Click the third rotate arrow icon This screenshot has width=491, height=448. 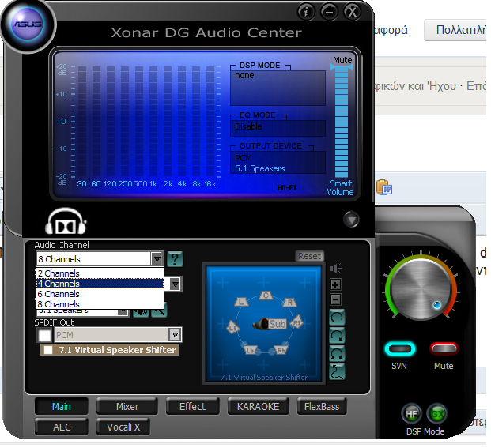(338, 354)
